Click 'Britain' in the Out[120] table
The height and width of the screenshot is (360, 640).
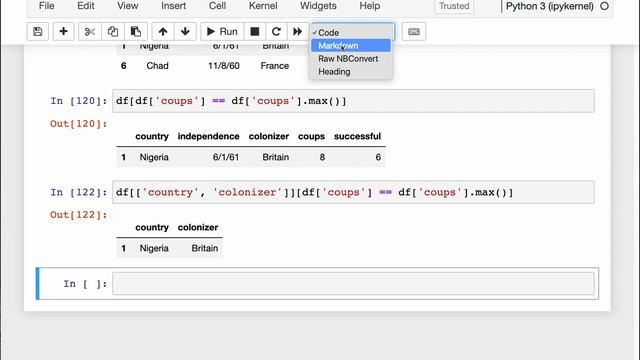coord(276,157)
